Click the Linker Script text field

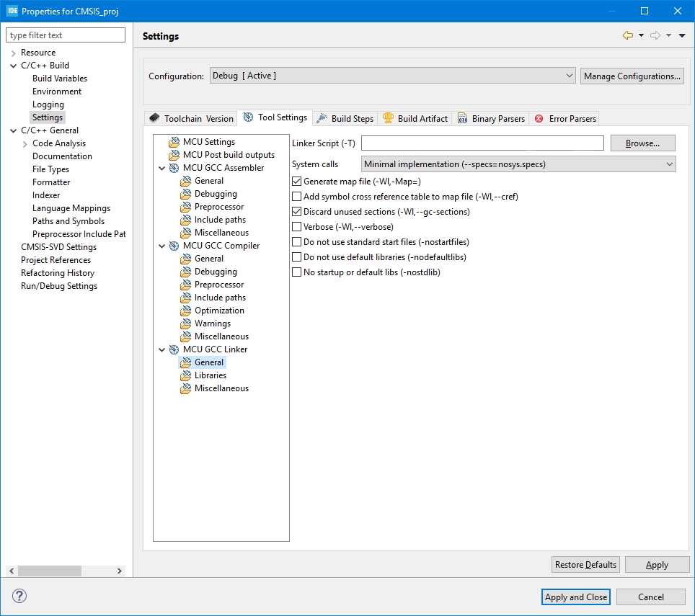coord(482,143)
